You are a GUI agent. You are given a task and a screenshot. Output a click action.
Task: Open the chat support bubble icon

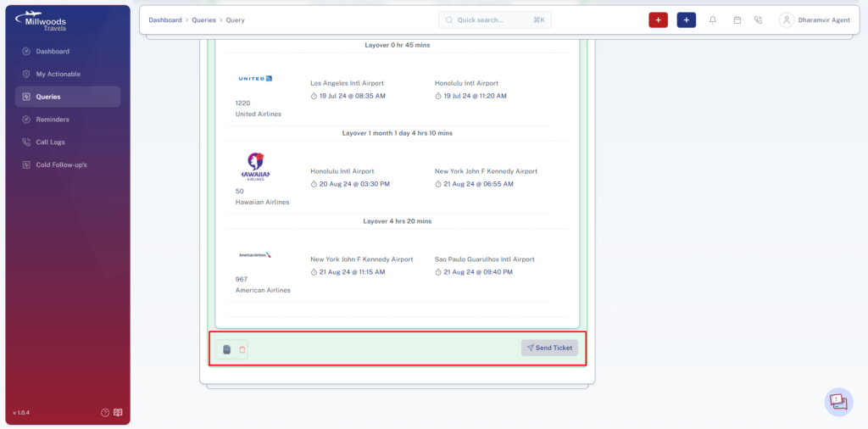pyautogui.click(x=838, y=402)
